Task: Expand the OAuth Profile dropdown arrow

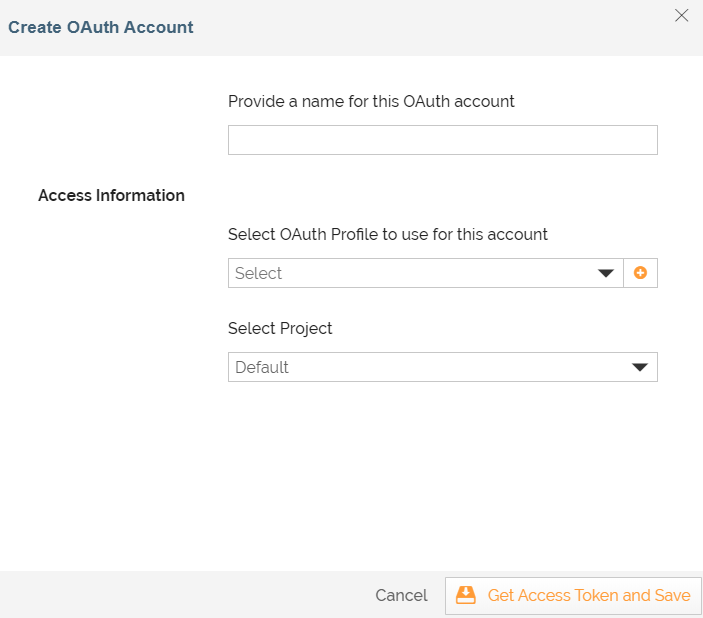Action: (x=606, y=273)
